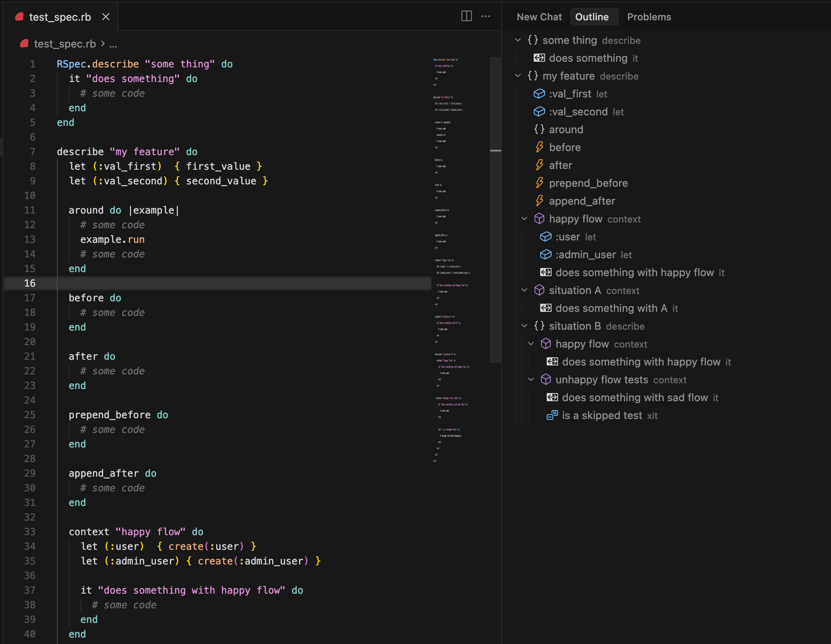Click the Ruby file icon in breadcrumb
This screenshot has width=831, height=644.
click(24, 43)
